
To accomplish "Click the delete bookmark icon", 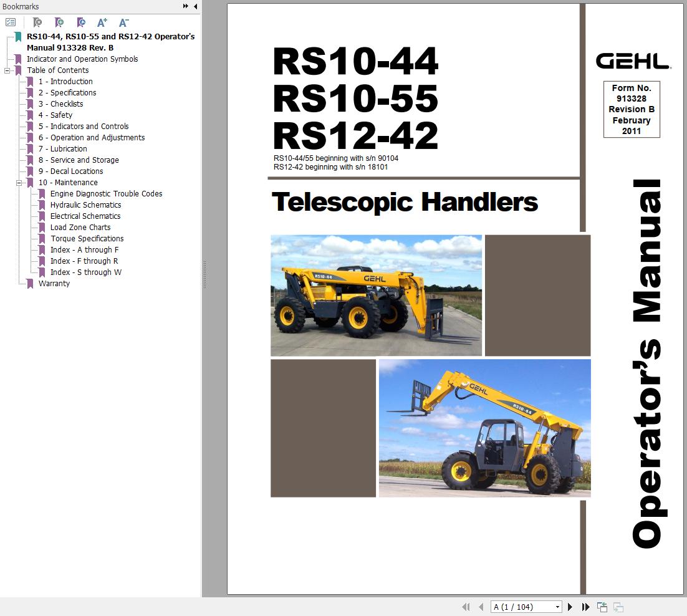I will [37, 22].
